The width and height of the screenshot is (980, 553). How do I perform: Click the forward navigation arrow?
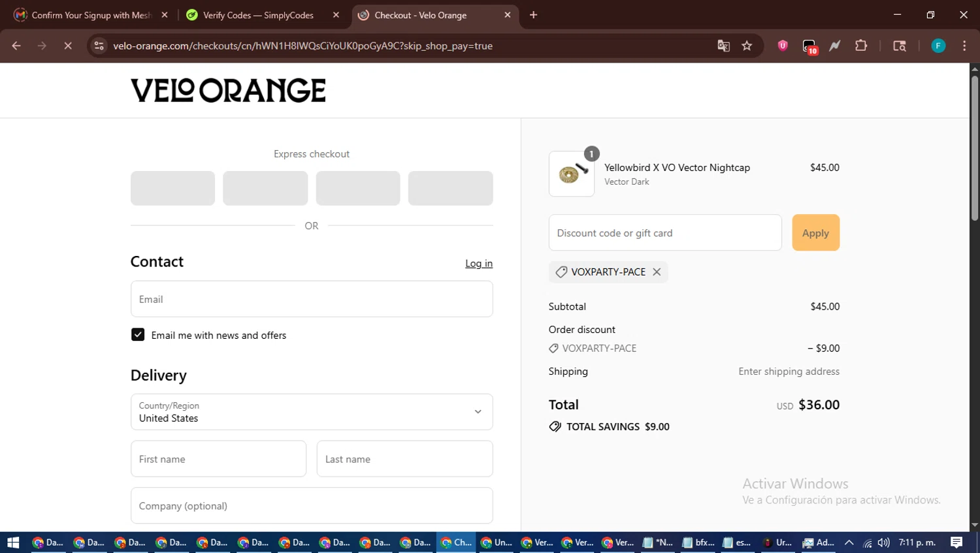coord(42,46)
